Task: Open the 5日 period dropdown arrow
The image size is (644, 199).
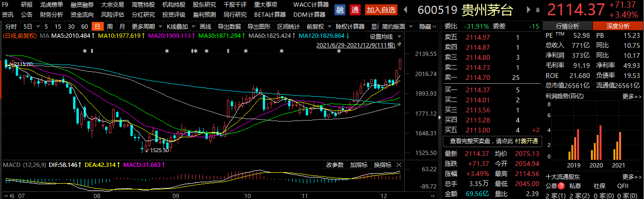Action: [38, 26]
